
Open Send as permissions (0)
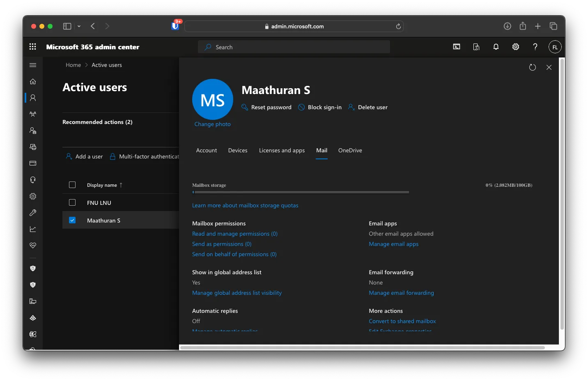[x=222, y=244]
